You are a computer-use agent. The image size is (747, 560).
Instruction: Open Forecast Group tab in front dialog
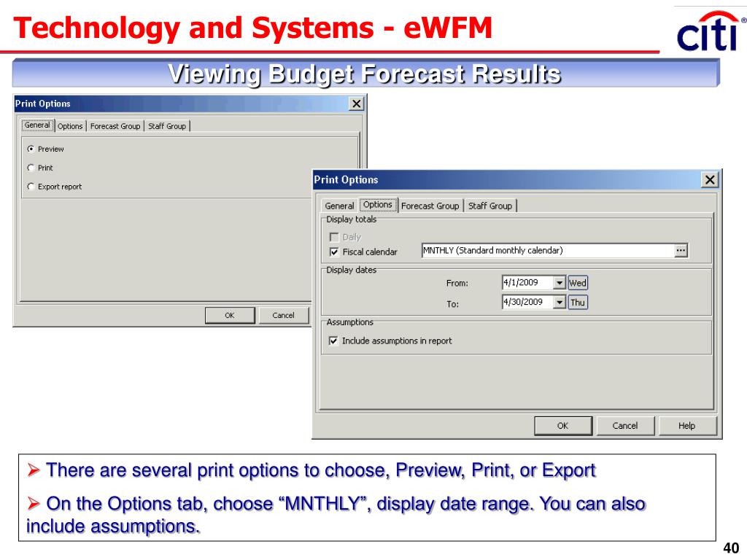click(x=430, y=206)
